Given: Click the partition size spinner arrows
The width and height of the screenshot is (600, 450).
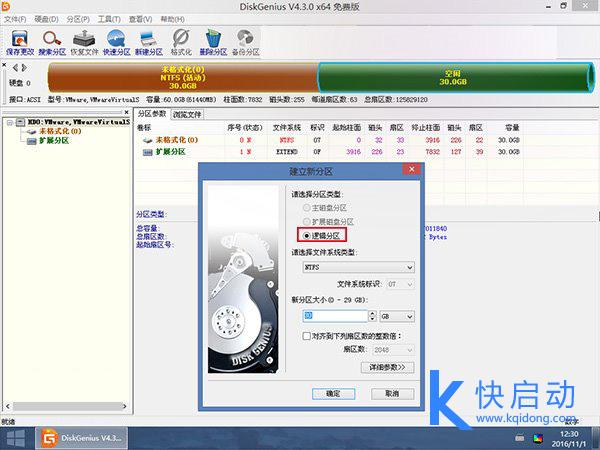Looking at the screenshot, I should coord(372,316).
